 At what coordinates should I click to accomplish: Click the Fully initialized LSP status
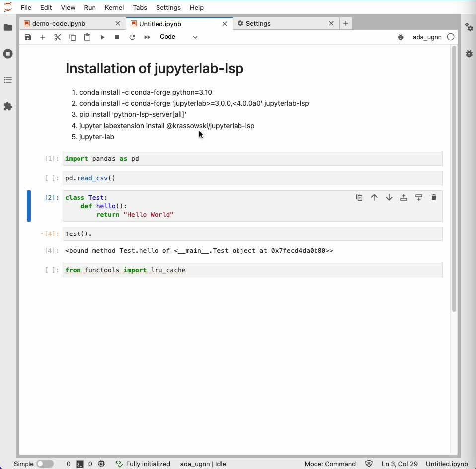click(143, 464)
